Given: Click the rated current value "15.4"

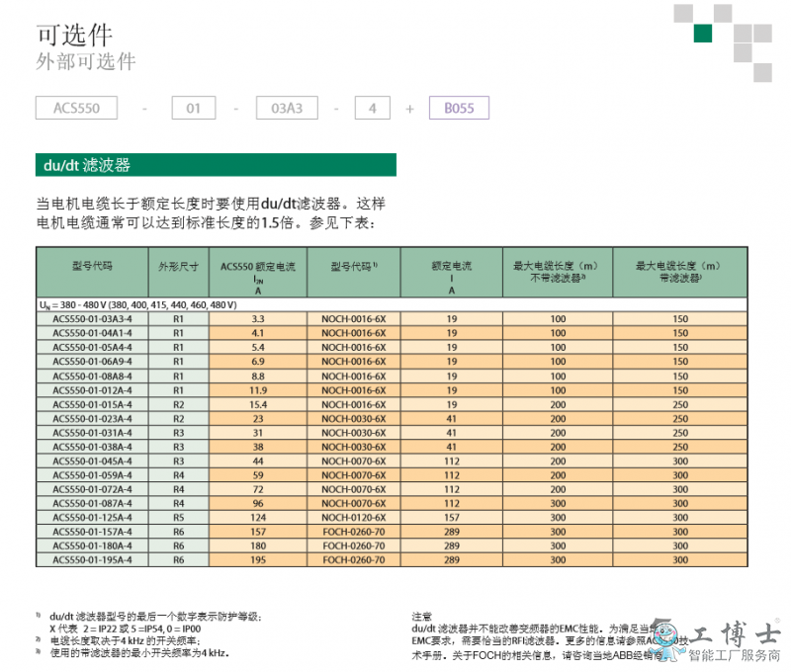Looking at the screenshot, I should tap(258, 405).
